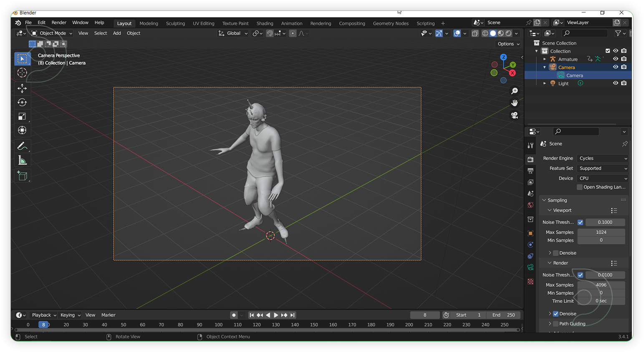Image resolution: width=644 pixels, height=352 pixels.
Task: Open the Measure tool
Action: (x=22, y=159)
